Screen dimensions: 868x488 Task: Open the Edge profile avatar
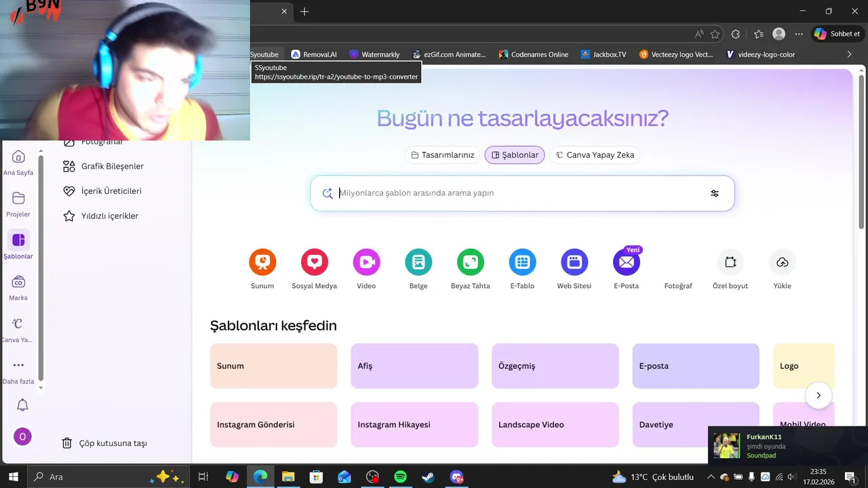779,34
